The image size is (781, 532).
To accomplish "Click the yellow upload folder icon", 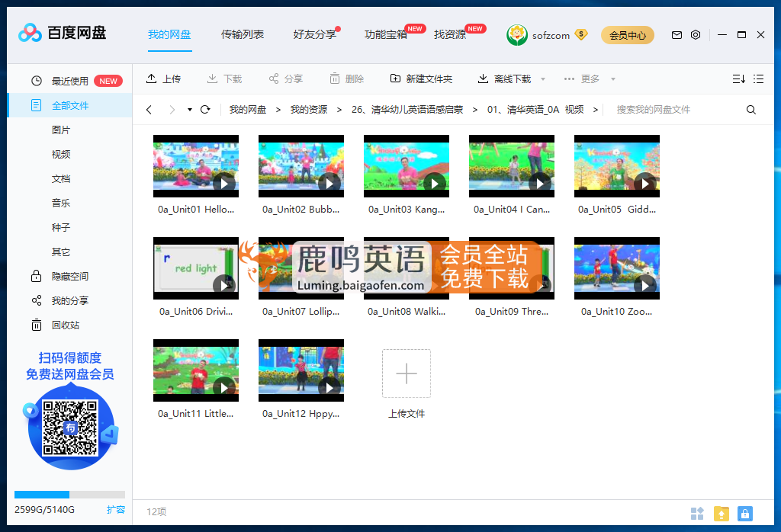I will pos(721,514).
